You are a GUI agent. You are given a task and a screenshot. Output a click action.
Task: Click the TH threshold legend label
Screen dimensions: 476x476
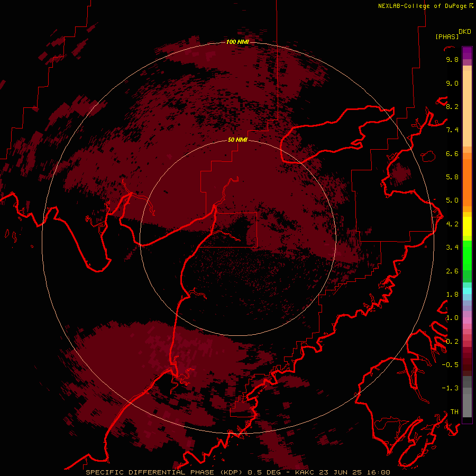[454, 412]
